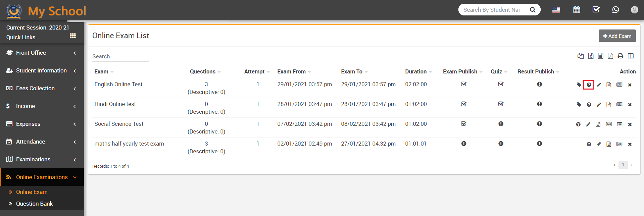
Task: Sort table by Duration column
Action: click(x=418, y=71)
